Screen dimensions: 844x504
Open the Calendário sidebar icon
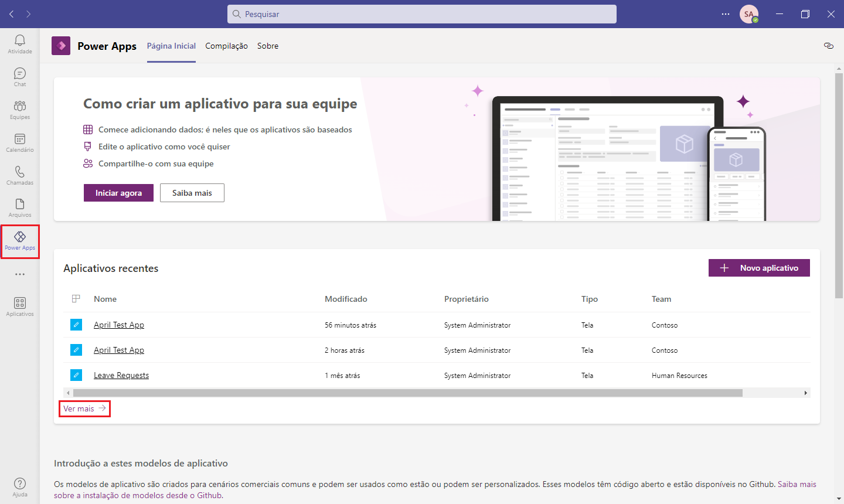[x=19, y=142]
